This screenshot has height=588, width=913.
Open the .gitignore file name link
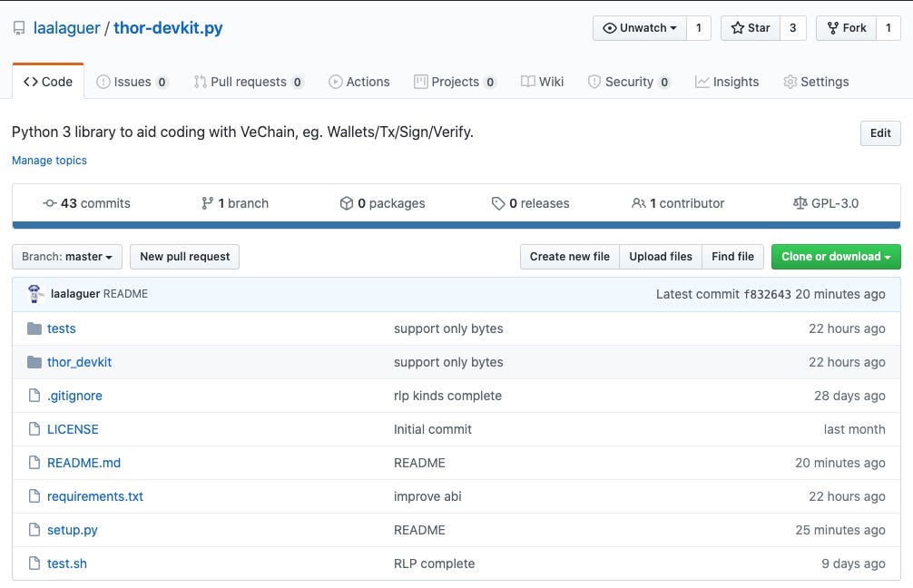pos(74,396)
